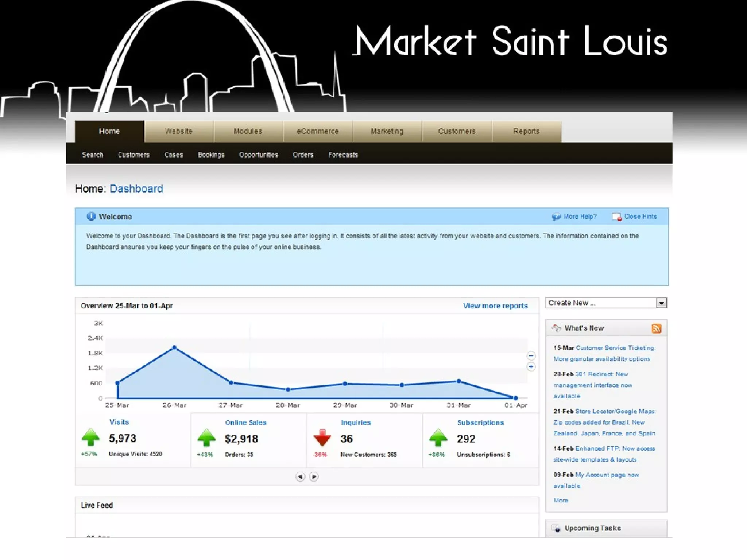Click the next arrow below the overview stats
Screen dimensions: 747x560
(x=314, y=477)
